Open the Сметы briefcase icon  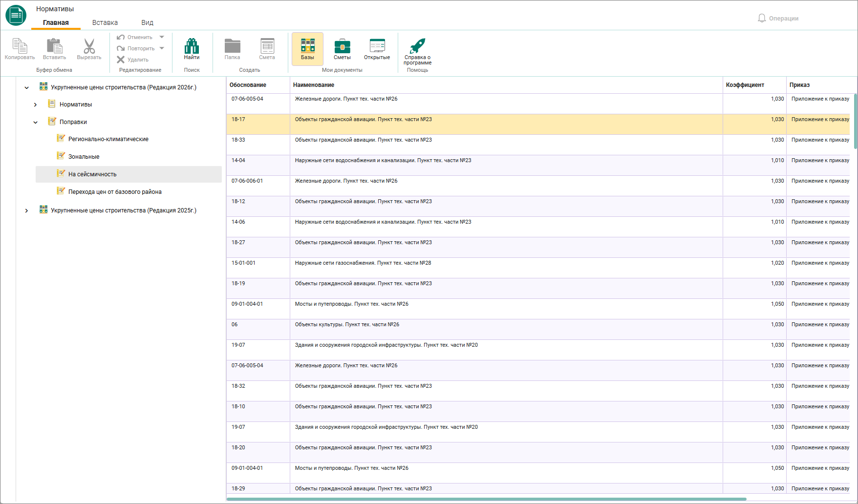pyautogui.click(x=342, y=45)
